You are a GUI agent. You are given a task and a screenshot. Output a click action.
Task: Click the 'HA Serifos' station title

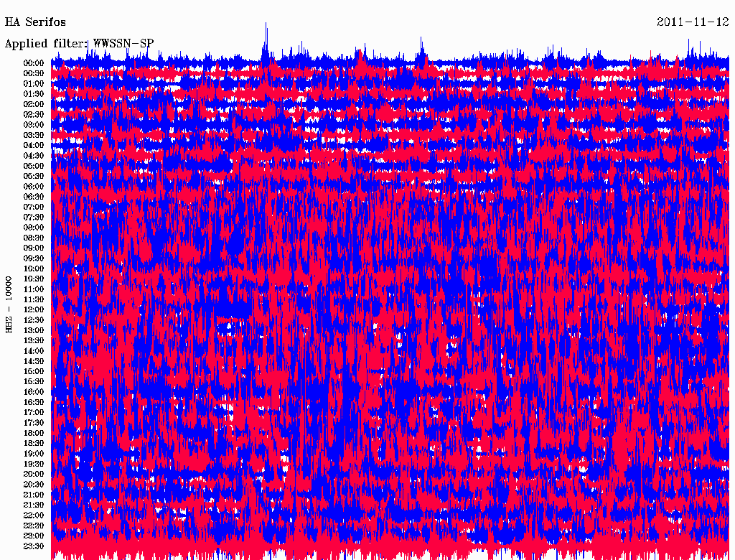pyautogui.click(x=35, y=22)
